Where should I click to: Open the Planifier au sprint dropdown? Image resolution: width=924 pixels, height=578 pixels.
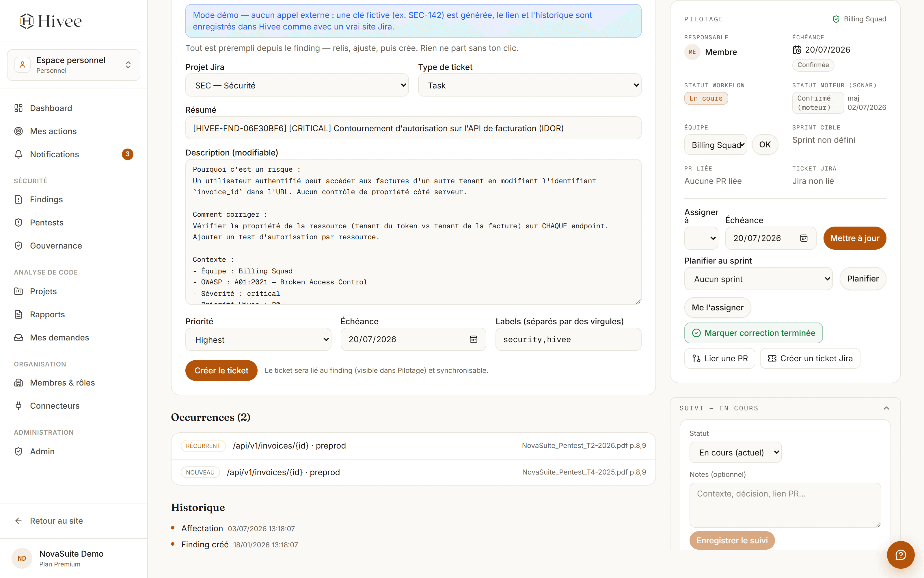point(758,279)
